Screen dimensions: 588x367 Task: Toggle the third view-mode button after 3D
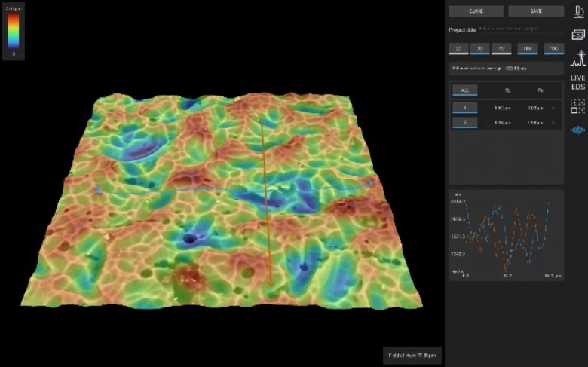501,49
